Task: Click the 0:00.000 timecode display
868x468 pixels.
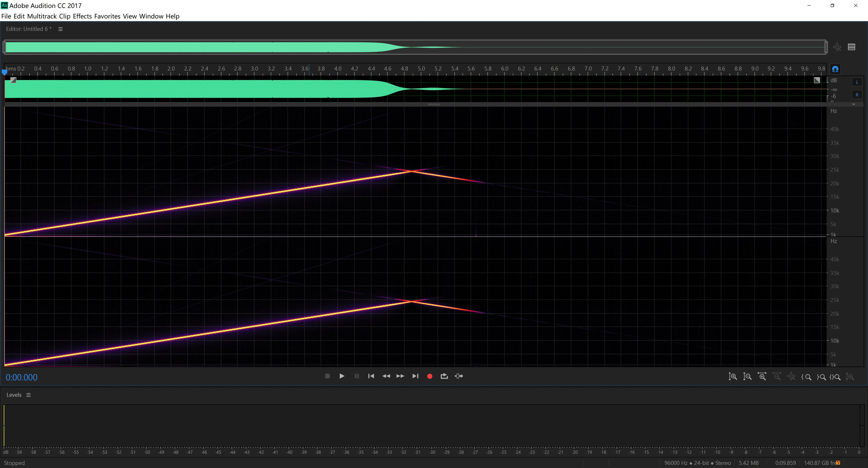Action: click(x=22, y=377)
